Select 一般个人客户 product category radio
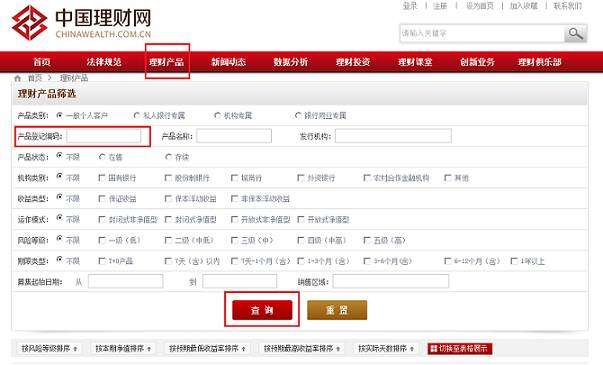The width and height of the screenshot is (603, 365). [59, 115]
